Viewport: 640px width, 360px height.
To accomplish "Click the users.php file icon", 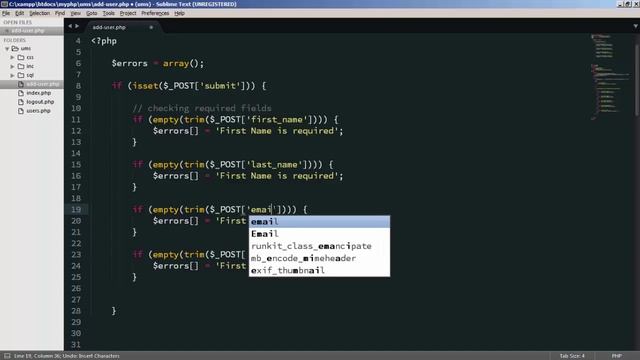I will (21, 111).
